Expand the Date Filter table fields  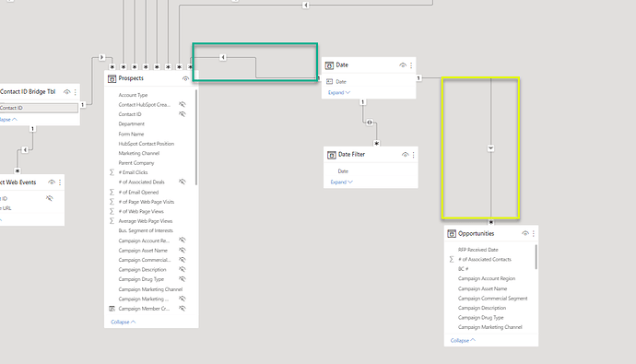pyautogui.click(x=342, y=182)
